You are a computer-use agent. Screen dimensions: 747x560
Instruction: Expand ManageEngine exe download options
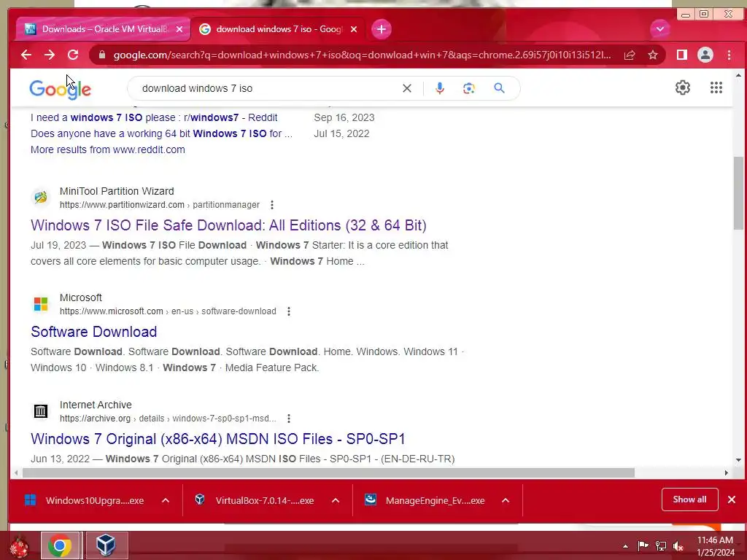click(x=506, y=500)
